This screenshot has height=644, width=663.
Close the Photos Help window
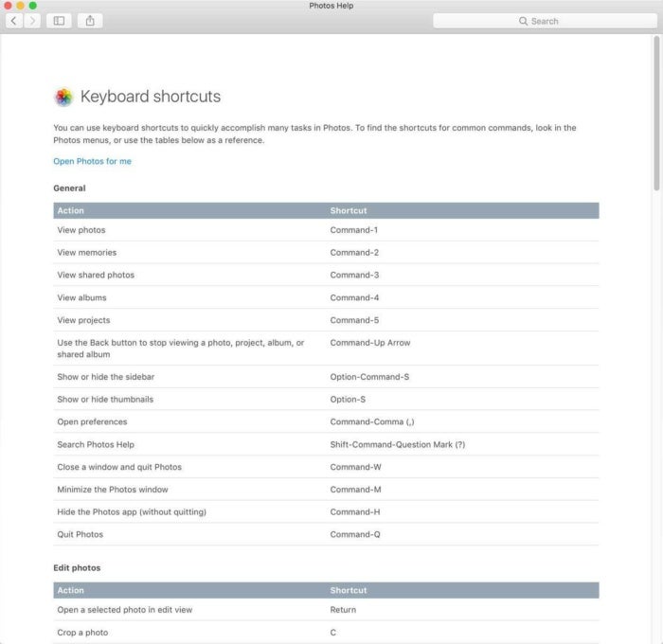click(8, 6)
